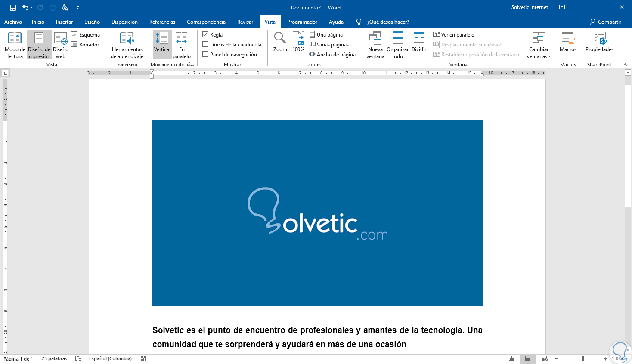Viewport: 632px width, 364px height.
Task: Click the macro recording status icon
Action: pyautogui.click(x=144, y=359)
